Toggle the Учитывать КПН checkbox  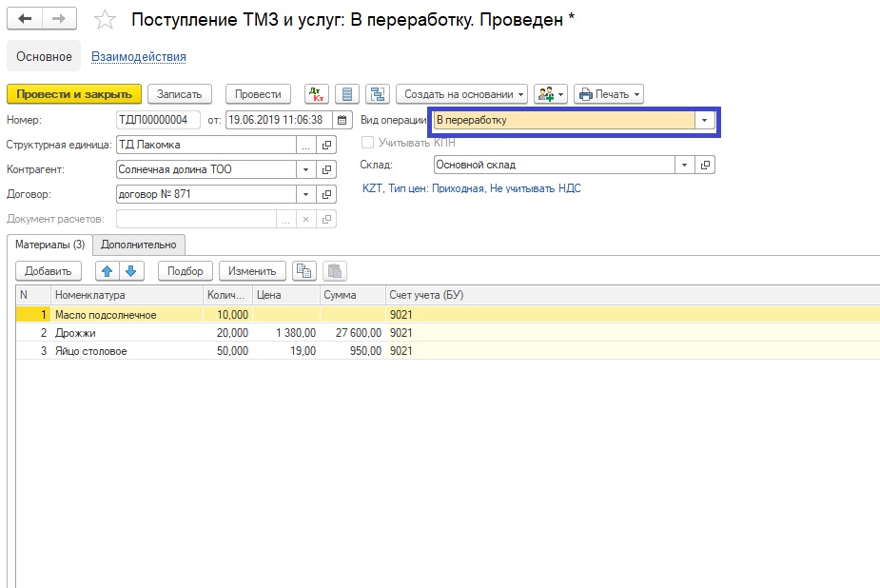point(367,143)
